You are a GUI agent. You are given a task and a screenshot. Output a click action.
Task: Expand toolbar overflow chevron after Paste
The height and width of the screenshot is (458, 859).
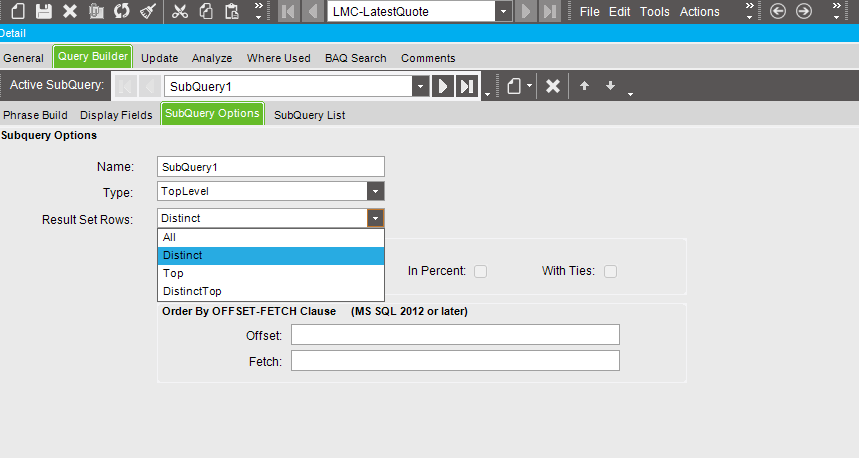coord(259,11)
